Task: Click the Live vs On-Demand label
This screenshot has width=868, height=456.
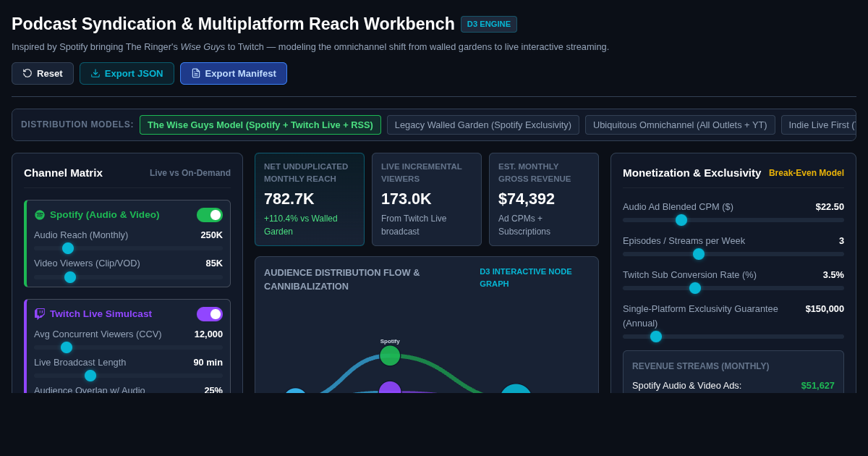Action: [190, 173]
